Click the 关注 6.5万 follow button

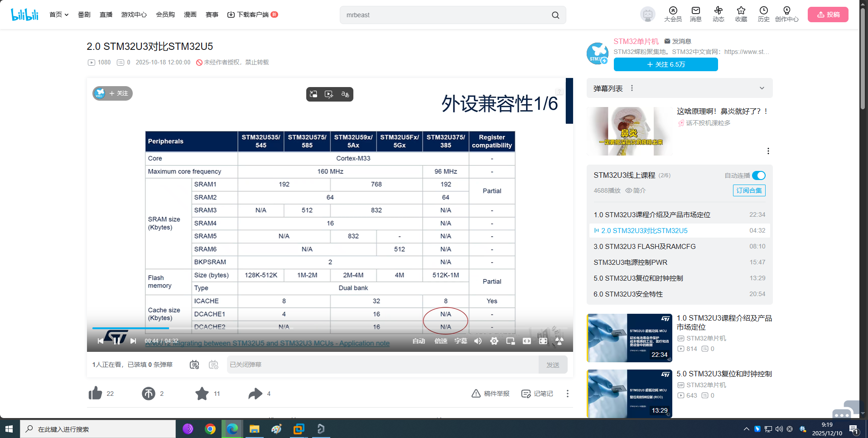[x=665, y=64]
